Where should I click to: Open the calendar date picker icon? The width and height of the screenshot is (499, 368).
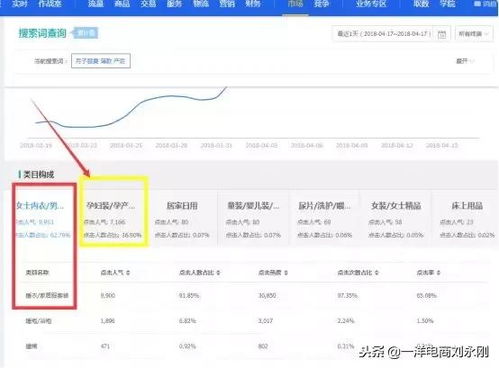442,34
